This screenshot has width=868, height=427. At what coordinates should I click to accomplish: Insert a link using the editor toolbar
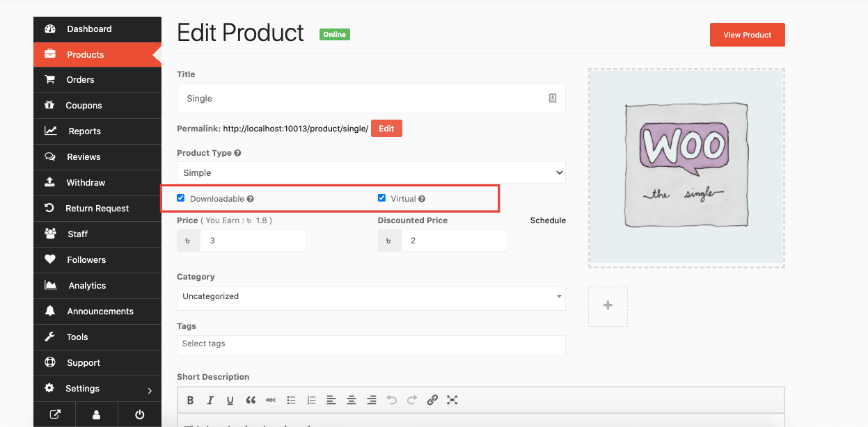tap(432, 400)
